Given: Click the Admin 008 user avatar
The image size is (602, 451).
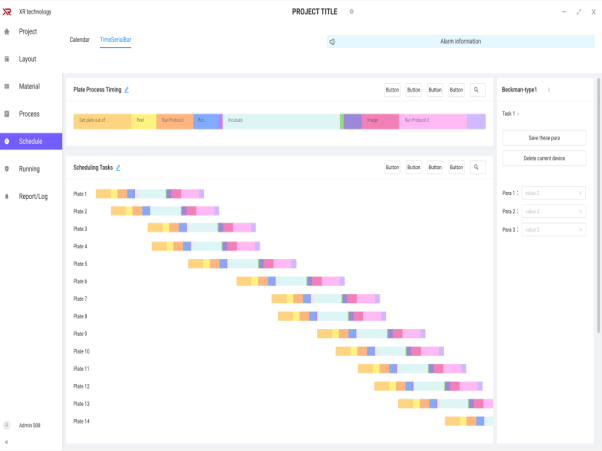Looking at the screenshot, I should [8, 425].
